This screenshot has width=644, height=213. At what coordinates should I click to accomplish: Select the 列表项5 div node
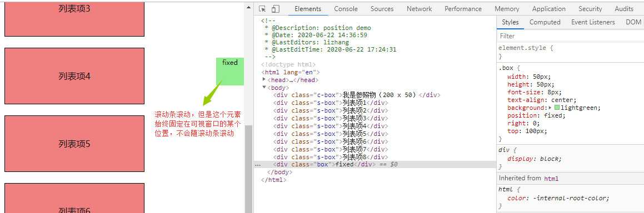330,134
